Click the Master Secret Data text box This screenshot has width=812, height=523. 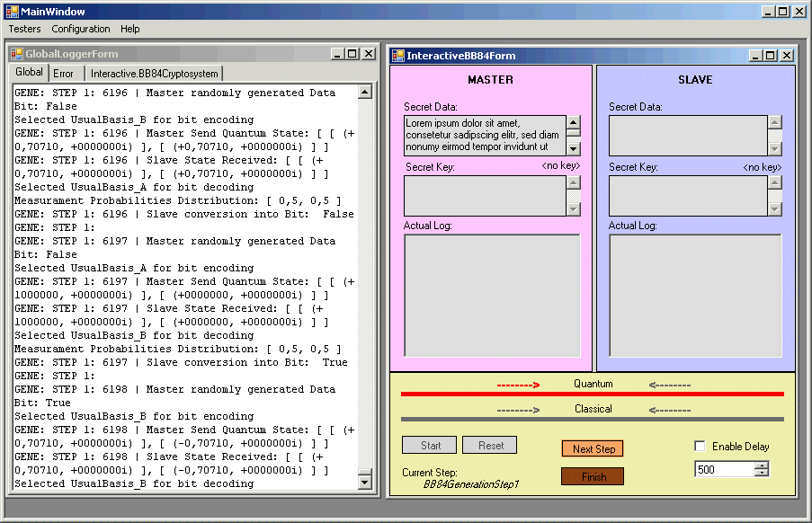click(x=485, y=135)
